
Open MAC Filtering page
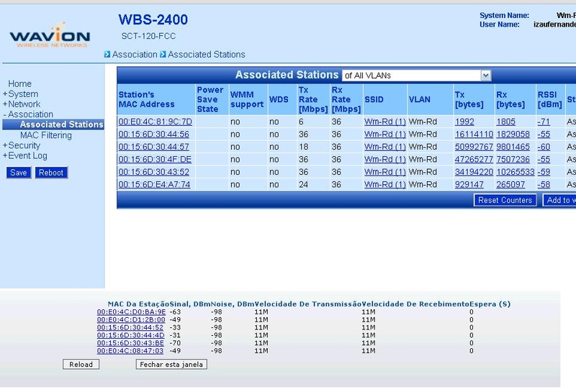[46, 135]
